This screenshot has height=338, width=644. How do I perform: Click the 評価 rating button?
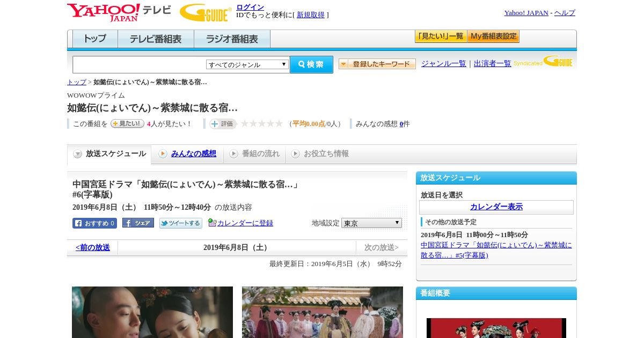223,124
